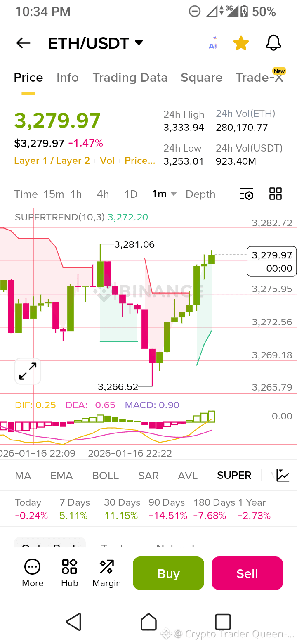Tap the 90 Days -14.51% performance
This screenshot has height=644, width=297.
coord(168,509)
